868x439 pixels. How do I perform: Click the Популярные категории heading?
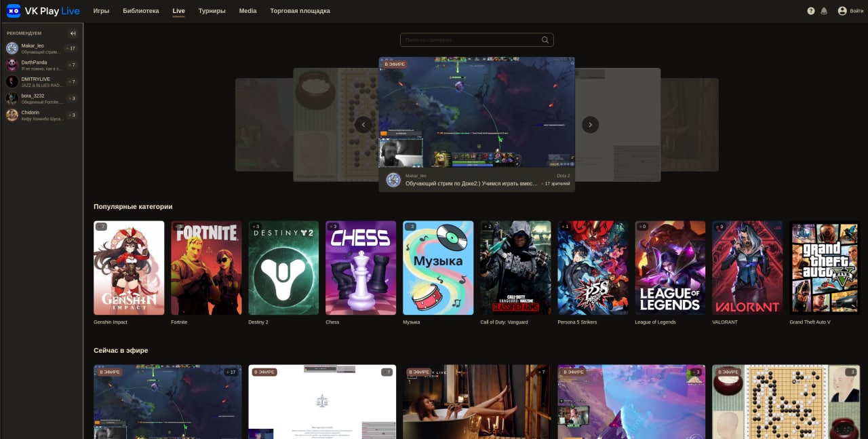[133, 206]
